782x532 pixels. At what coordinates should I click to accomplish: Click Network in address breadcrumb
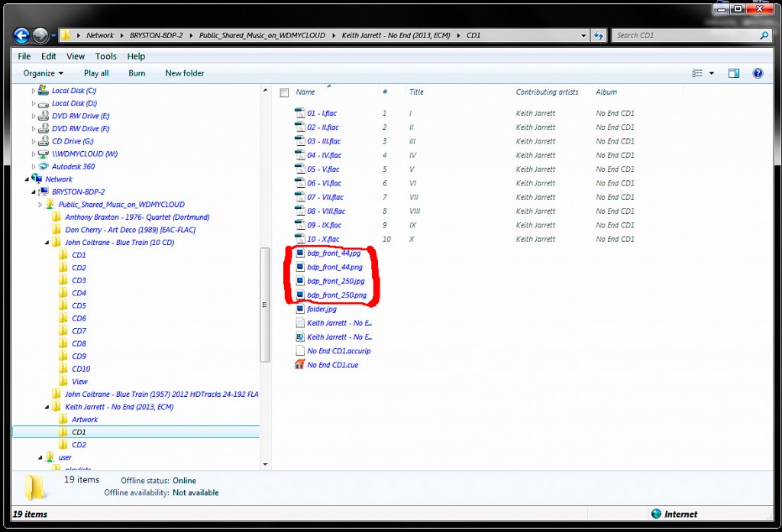100,35
